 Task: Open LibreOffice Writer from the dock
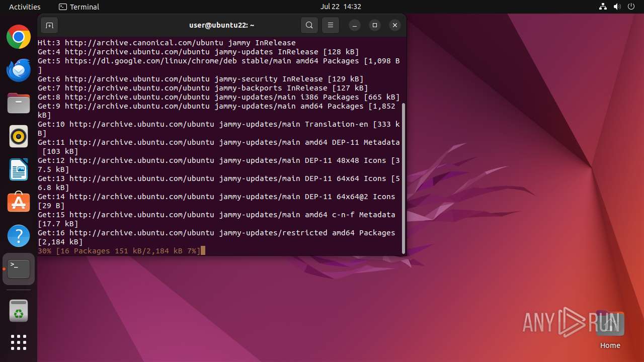(19, 169)
